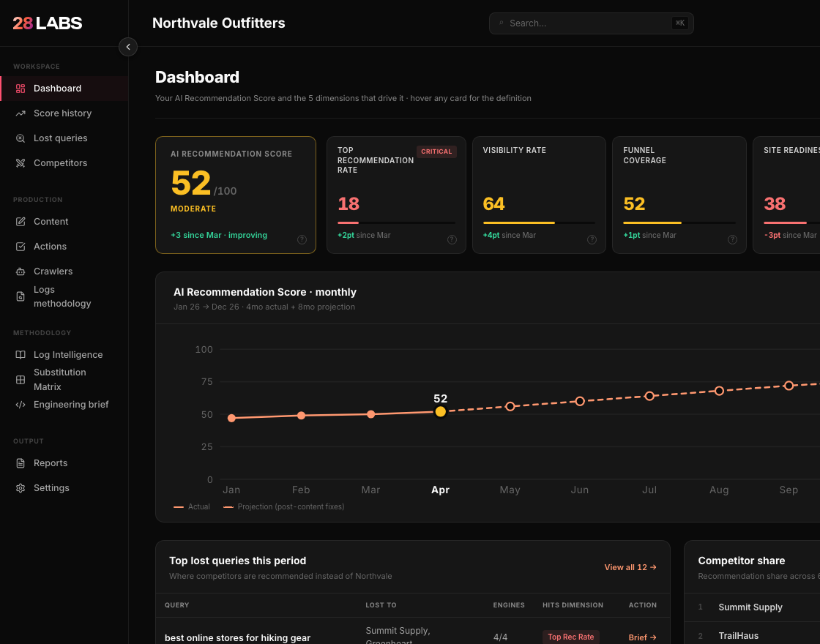Image resolution: width=820 pixels, height=644 pixels.
Task: Click the April data point labeled 52
Action: tap(440, 412)
